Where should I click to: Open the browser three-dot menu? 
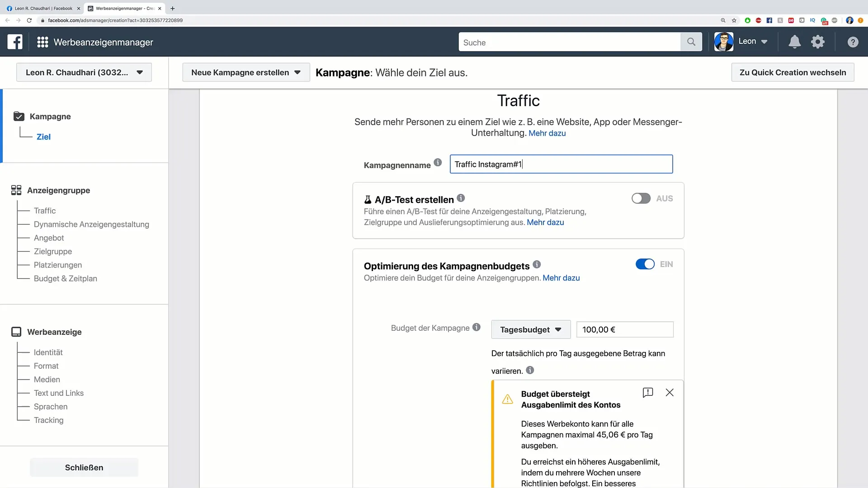[x=860, y=20]
